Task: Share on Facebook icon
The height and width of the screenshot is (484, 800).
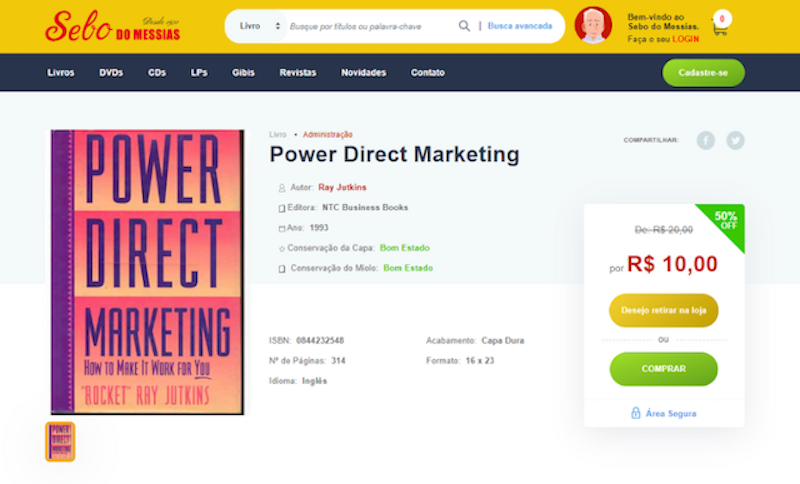Action: coord(706,140)
